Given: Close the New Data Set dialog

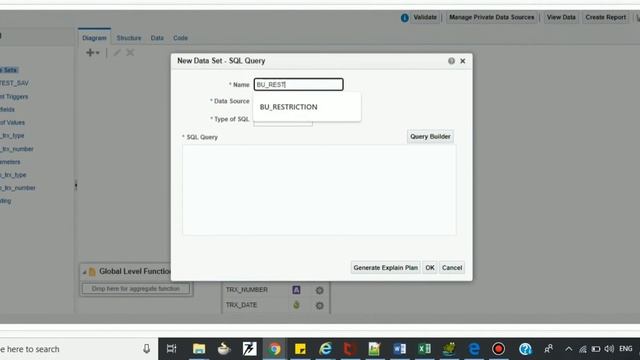Looking at the screenshot, I should point(462,61).
